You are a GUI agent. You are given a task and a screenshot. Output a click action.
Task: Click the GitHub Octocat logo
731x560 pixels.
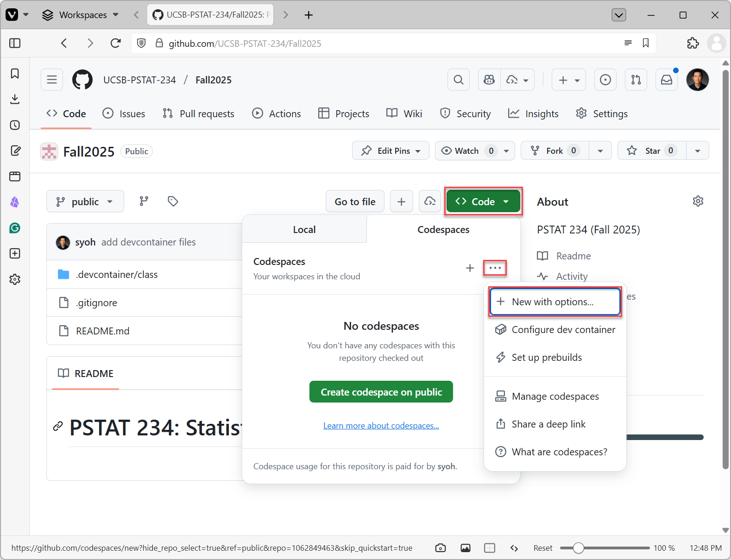tap(82, 80)
